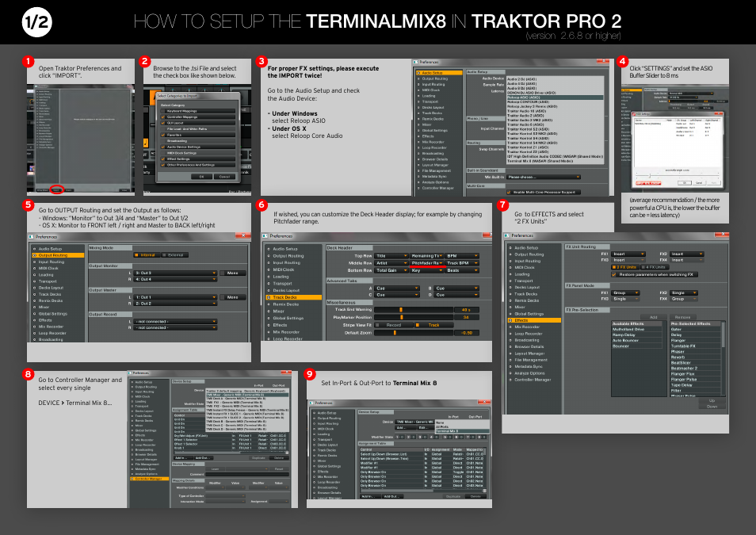Open Remix Decks in Track Decks window sidebar
Screen dimensions: 756x535
293,304
